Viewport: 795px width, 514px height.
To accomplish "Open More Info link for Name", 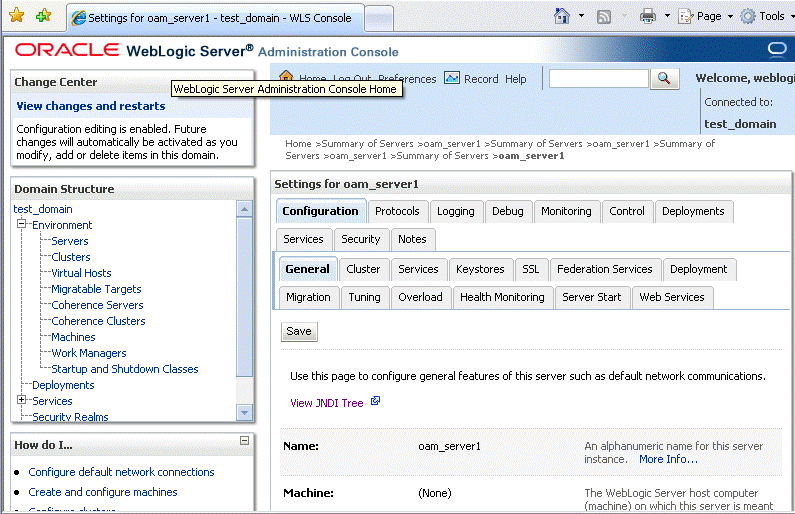I will pos(668,459).
